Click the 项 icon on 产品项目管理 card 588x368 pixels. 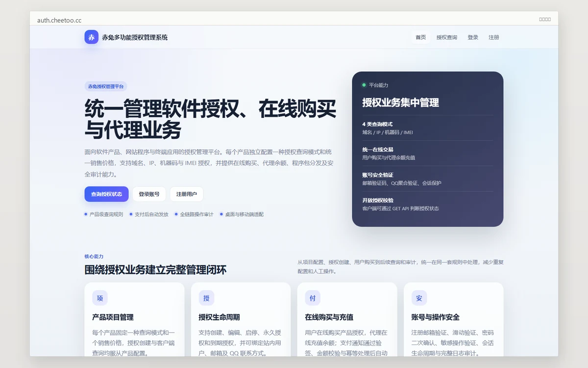pos(100,298)
